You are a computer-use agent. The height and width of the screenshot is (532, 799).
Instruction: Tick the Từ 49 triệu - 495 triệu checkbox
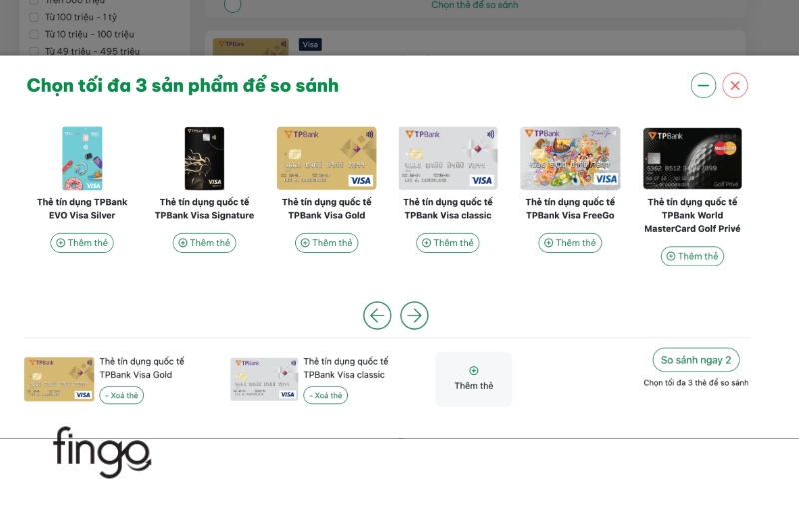(x=34, y=51)
